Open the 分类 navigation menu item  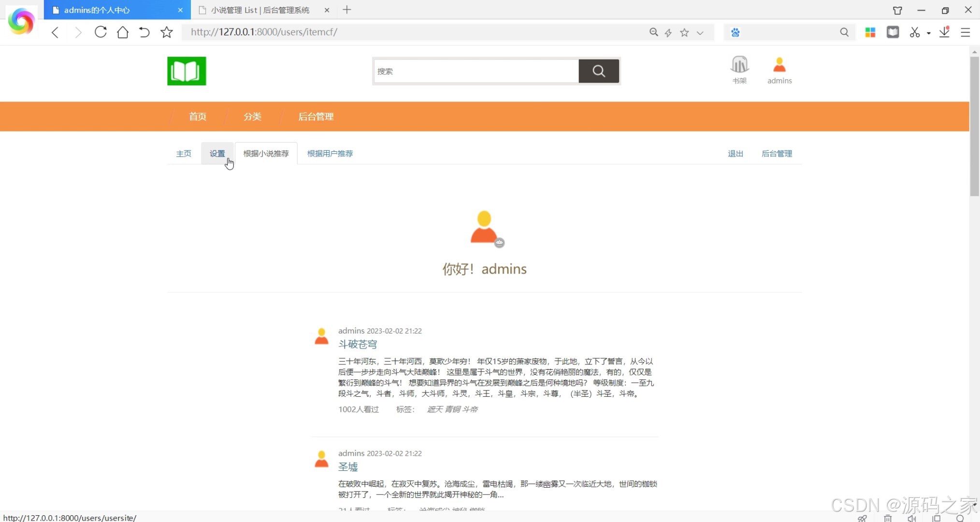[x=252, y=116]
